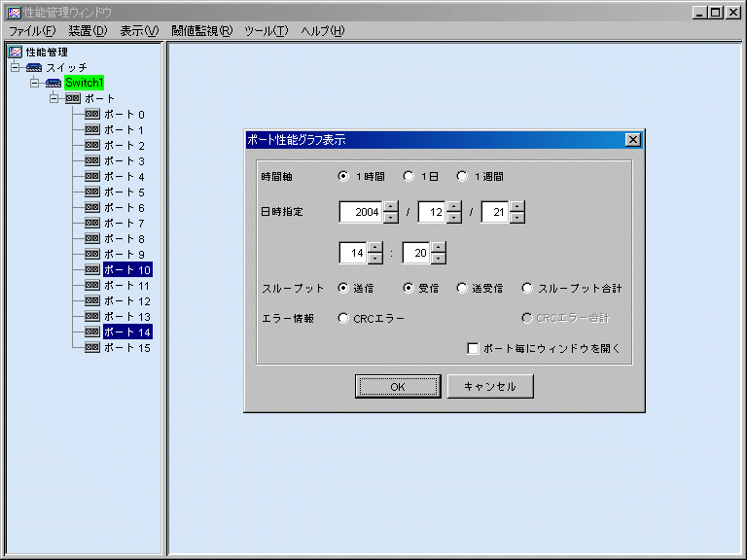Select the 1日 time axis radio button
747x560 pixels.
point(409,177)
